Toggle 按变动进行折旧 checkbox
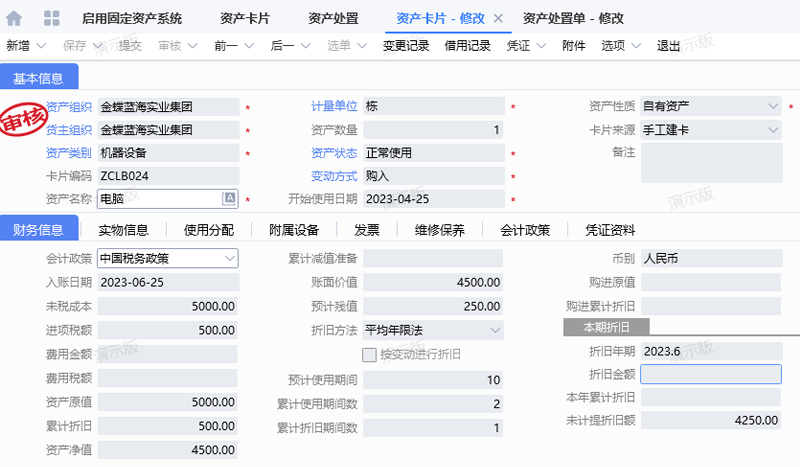The width and height of the screenshot is (800, 467). (x=369, y=354)
